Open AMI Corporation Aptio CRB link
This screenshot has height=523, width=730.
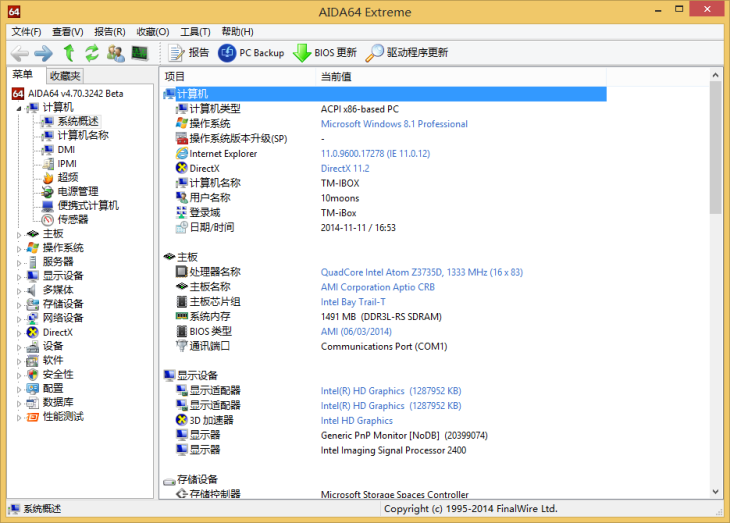pyautogui.click(x=378, y=287)
